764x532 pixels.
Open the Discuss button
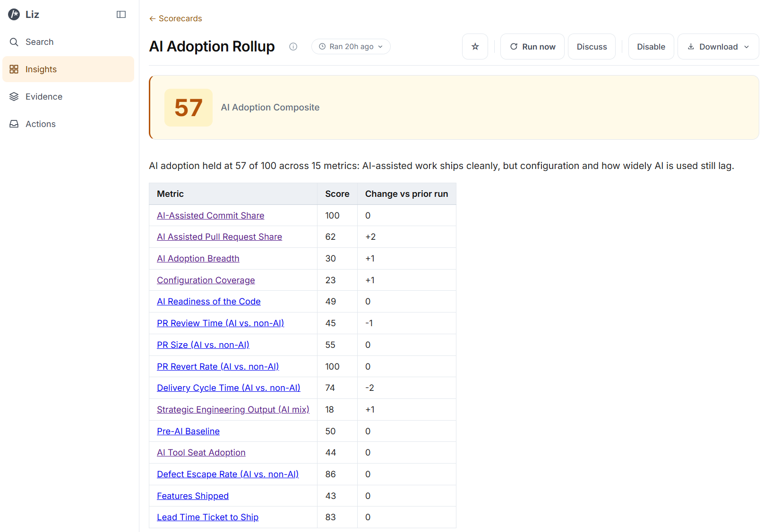592,47
